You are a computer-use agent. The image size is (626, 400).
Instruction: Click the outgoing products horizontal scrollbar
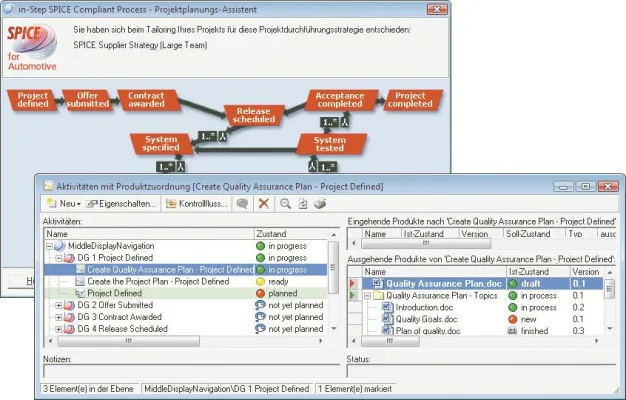(x=475, y=341)
